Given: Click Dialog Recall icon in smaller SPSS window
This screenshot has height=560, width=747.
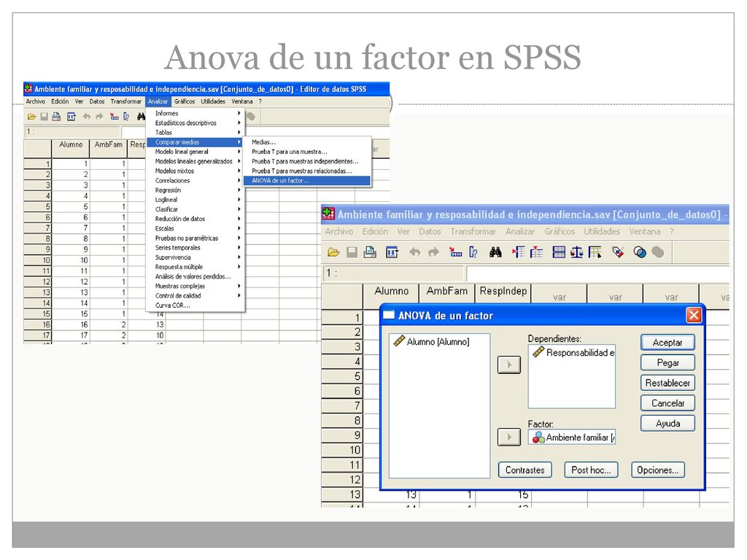Looking at the screenshot, I should click(71, 117).
